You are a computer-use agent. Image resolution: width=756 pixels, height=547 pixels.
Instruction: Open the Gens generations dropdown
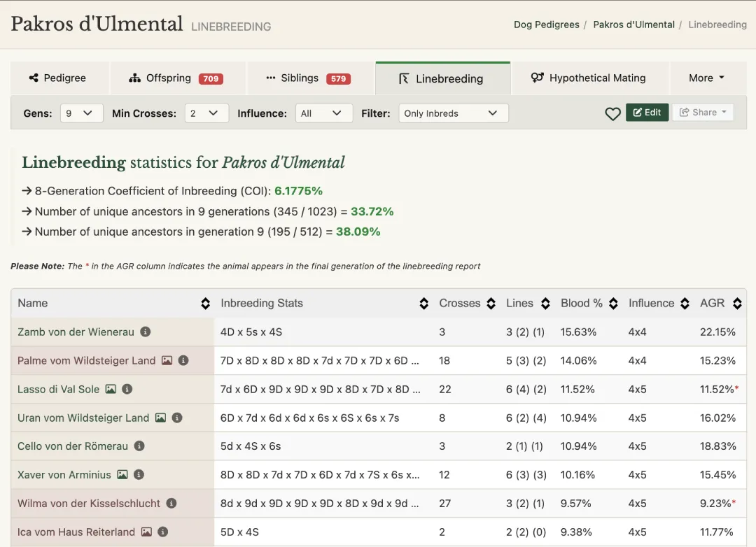(x=81, y=113)
